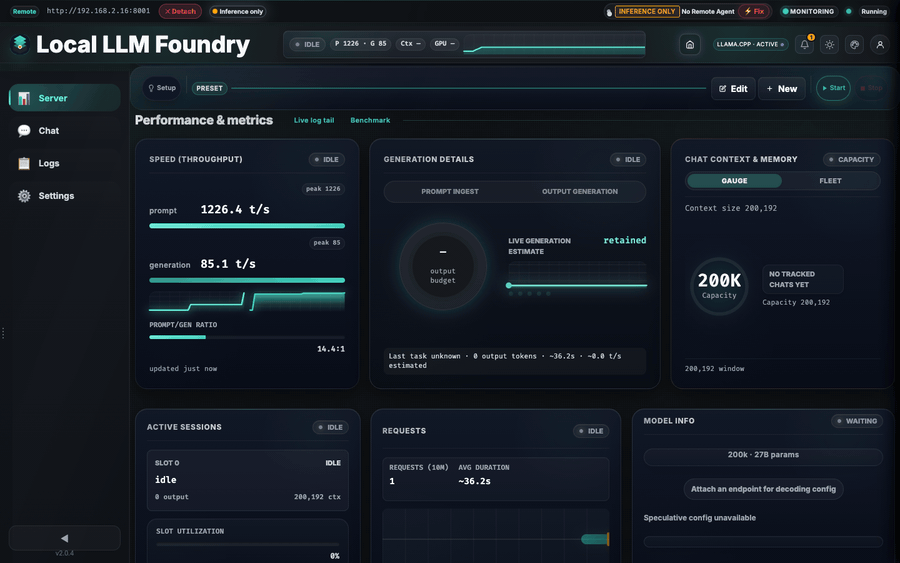Click the Local LLM Foundry logo icon

[x=20, y=44]
